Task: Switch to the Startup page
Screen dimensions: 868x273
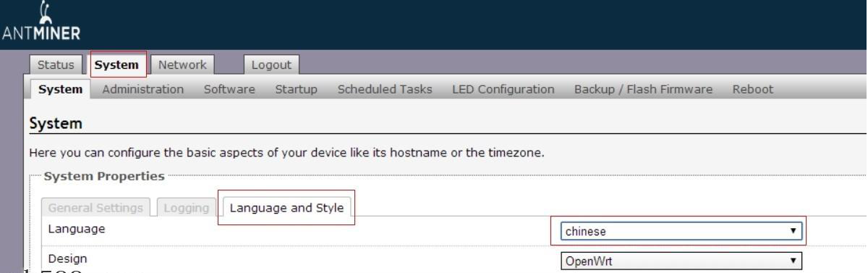Action: click(297, 89)
